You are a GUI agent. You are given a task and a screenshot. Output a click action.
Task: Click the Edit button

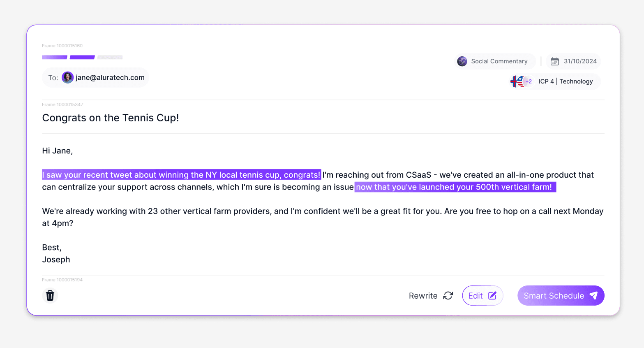tap(482, 295)
